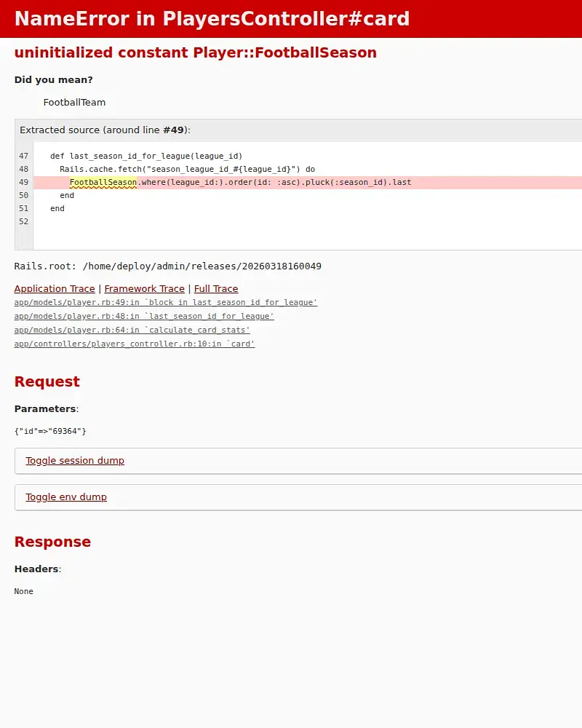Click line number 49 in the gutter
Screen dimensions: 582x728
(24, 182)
